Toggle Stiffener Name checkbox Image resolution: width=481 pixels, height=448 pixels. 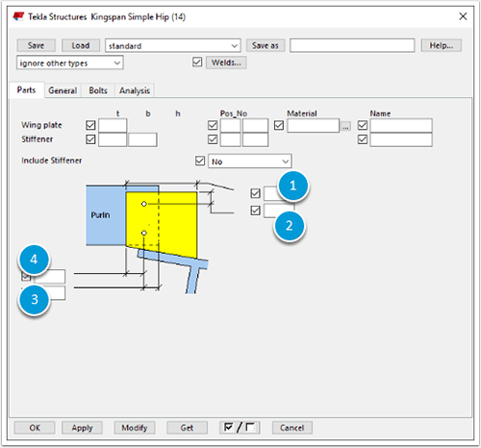[x=363, y=139]
